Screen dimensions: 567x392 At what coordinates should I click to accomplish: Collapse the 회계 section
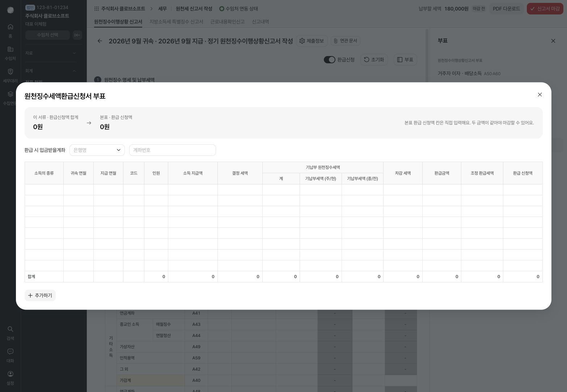coord(51,71)
